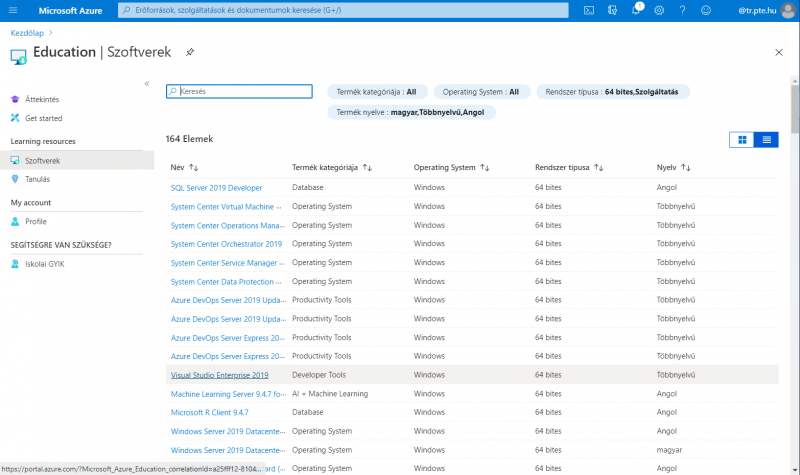
Task: Click the Get started icon
Action: [x=15, y=118]
